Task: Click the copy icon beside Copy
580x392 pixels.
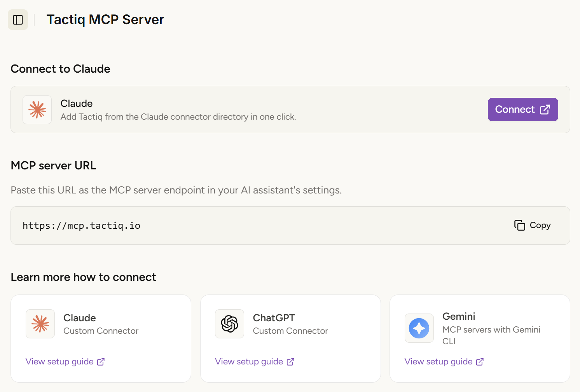Action: 519,225
